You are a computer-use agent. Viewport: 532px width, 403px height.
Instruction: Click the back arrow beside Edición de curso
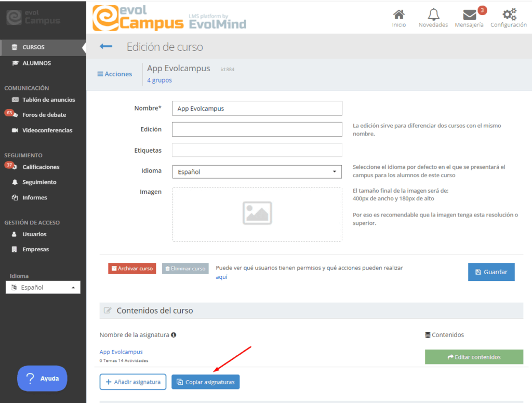[106, 47]
